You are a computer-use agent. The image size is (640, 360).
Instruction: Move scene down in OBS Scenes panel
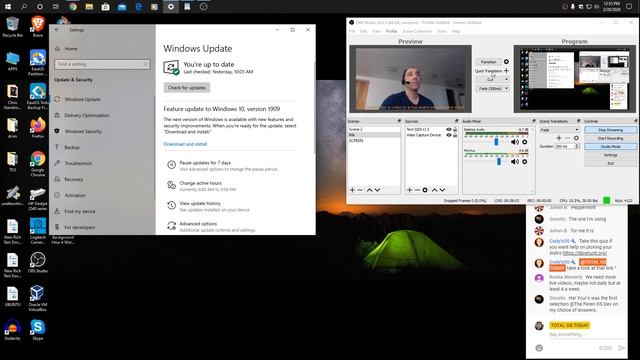point(378,190)
